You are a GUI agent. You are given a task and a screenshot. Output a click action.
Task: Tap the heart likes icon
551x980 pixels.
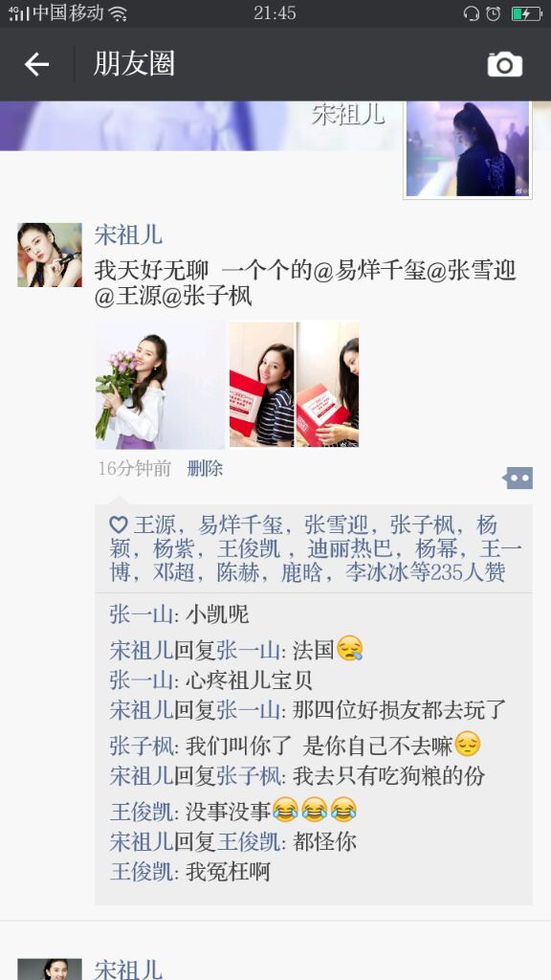click(118, 525)
